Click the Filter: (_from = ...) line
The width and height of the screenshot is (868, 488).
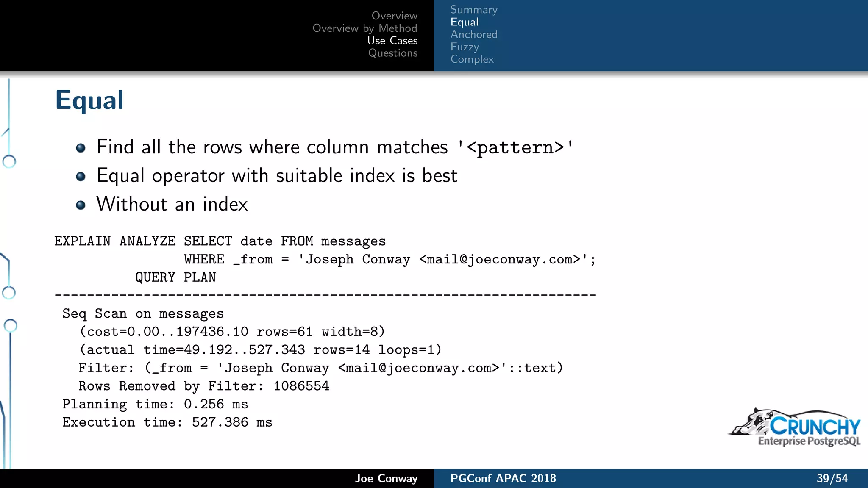(x=321, y=368)
